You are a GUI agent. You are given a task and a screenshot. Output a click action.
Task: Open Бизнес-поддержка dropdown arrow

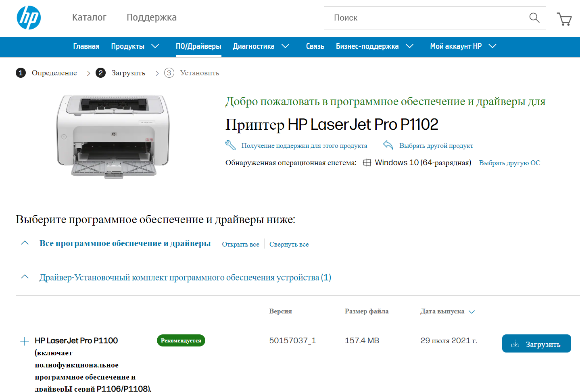409,46
